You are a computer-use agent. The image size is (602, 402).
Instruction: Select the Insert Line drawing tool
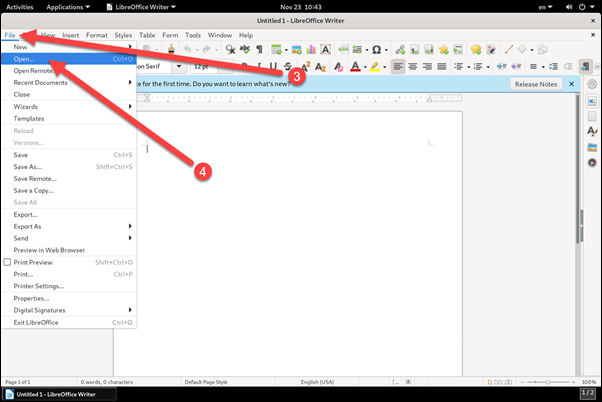tap(509, 49)
